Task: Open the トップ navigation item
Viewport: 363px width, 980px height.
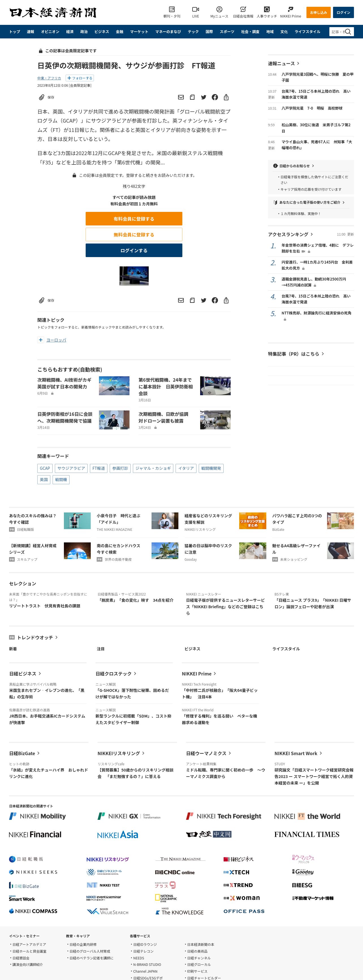Action: click(14, 32)
